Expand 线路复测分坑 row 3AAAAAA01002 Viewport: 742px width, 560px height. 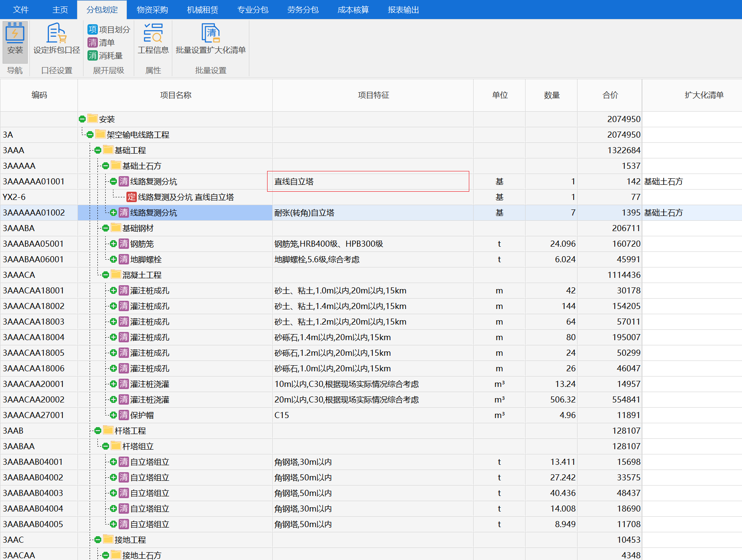(x=113, y=212)
